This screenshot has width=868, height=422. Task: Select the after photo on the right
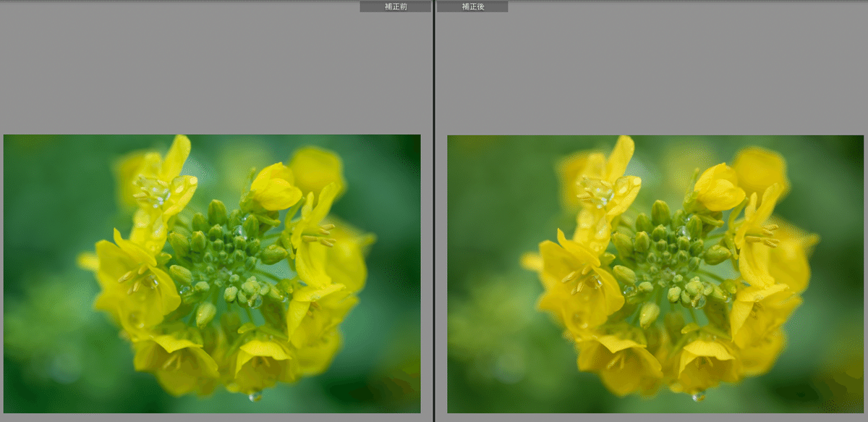655,274
